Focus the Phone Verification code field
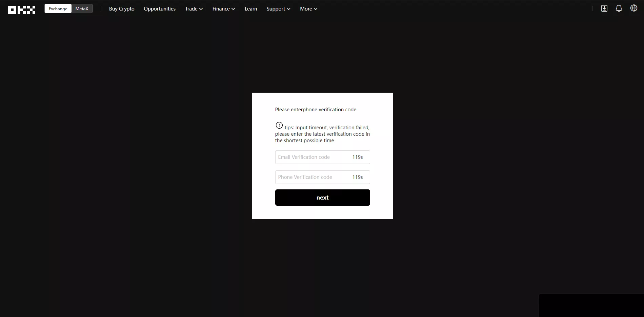Screen dimensions: 644x317 310,177
